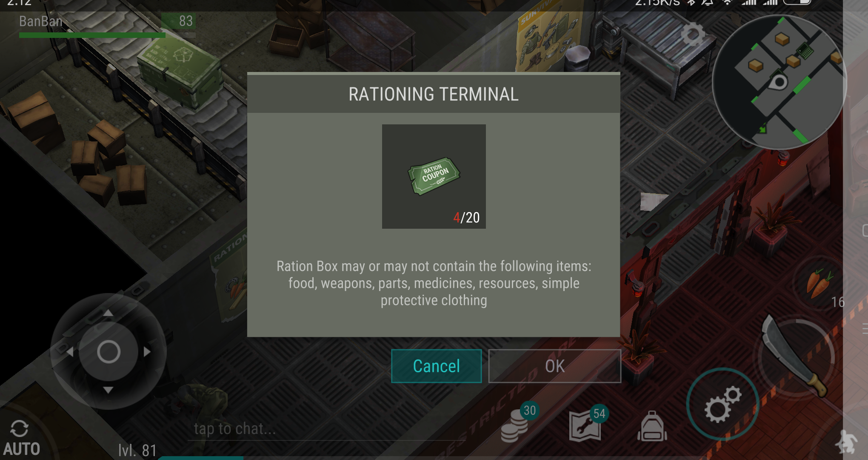The height and width of the screenshot is (460, 868).
Task: Move left with joystick arrow
Action: coord(70,351)
